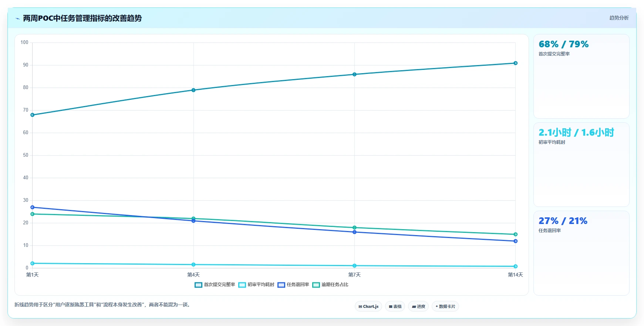Toggle the 任务退回率 legend item
This screenshot has height=326, width=644.
point(293,285)
